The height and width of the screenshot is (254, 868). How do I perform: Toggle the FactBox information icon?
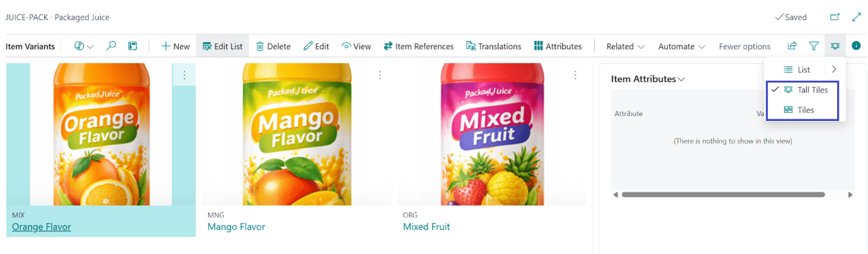(856, 46)
